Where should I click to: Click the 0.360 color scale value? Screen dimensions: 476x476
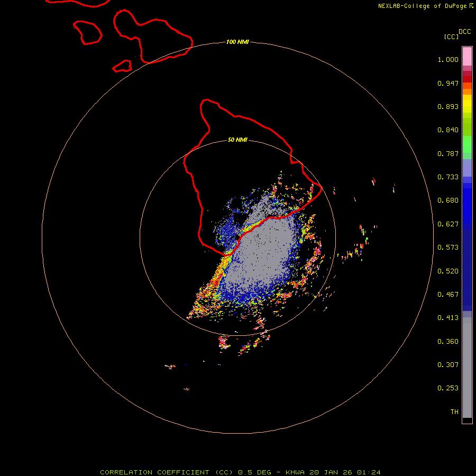pos(448,342)
